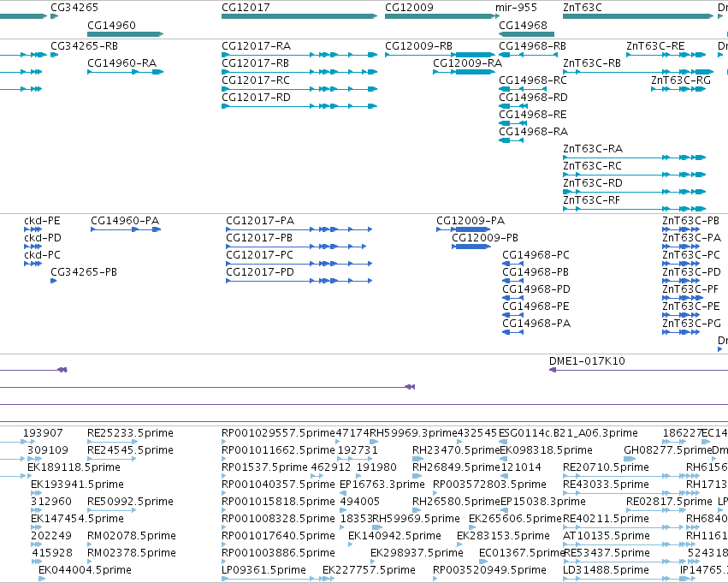Select the ZnT63C gene label
Image resolution: width=728 pixels, height=583 pixels.
tap(583, 8)
